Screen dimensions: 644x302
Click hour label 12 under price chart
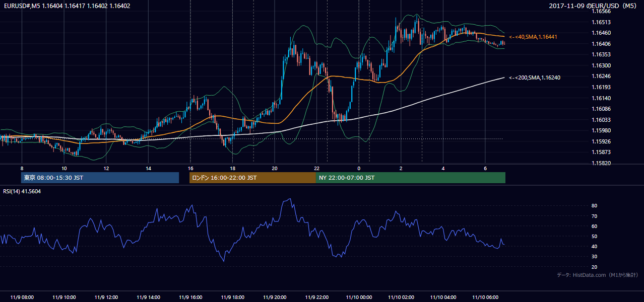106,168
